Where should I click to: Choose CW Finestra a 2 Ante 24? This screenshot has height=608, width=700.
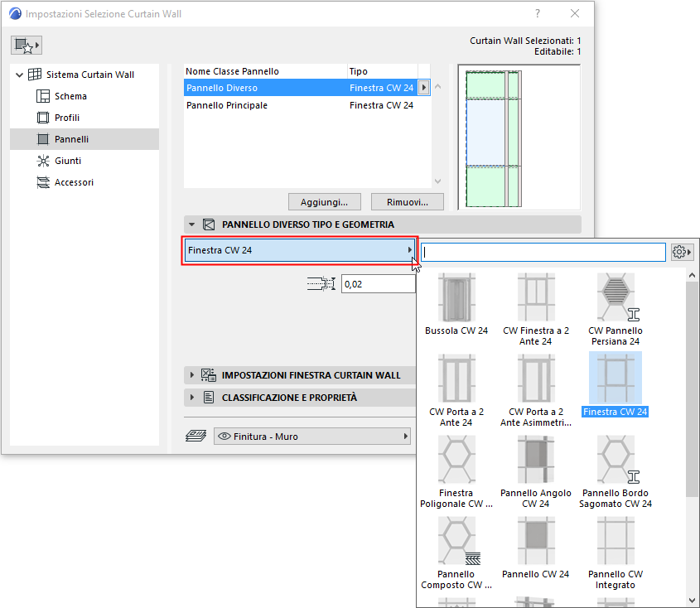click(x=536, y=297)
